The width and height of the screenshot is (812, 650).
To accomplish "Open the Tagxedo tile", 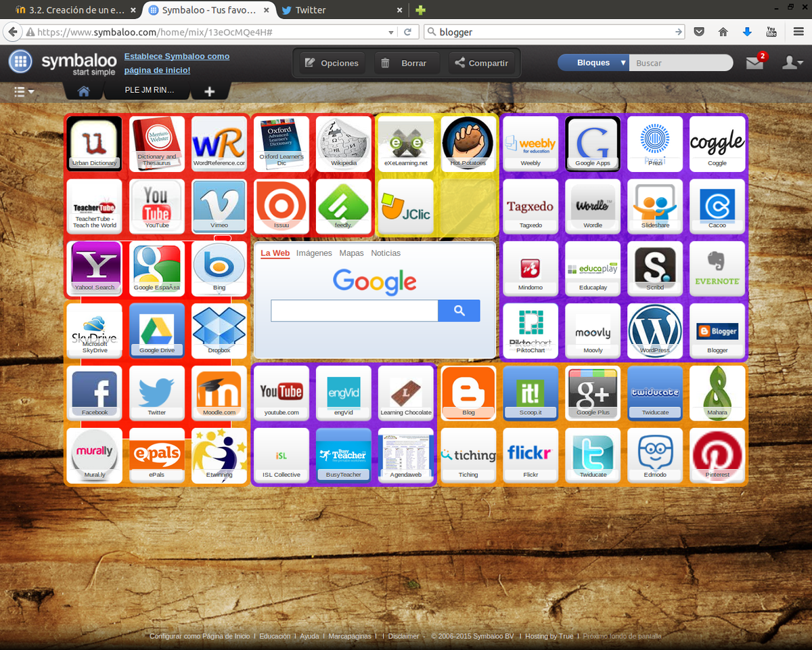I will pos(531,206).
